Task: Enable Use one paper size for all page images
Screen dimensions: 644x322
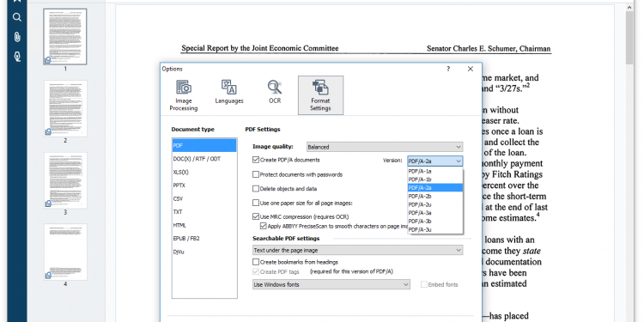Action: pyautogui.click(x=256, y=203)
